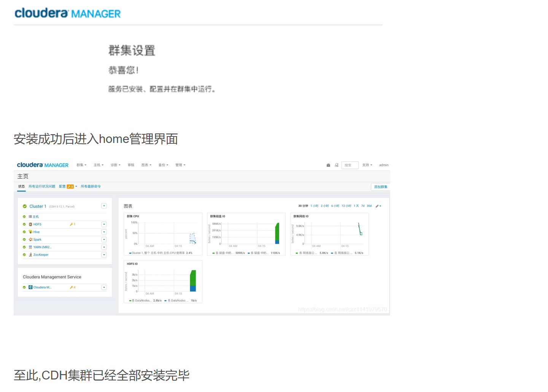Screen dimensions: 548x392
Task: Open the 诊断 menu
Action: [115, 165]
